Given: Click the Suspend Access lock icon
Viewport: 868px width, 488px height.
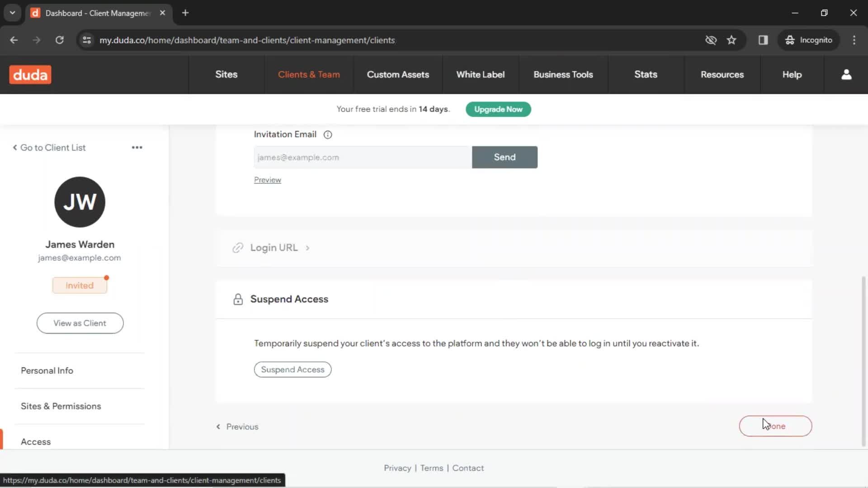Looking at the screenshot, I should pyautogui.click(x=238, y=299).
